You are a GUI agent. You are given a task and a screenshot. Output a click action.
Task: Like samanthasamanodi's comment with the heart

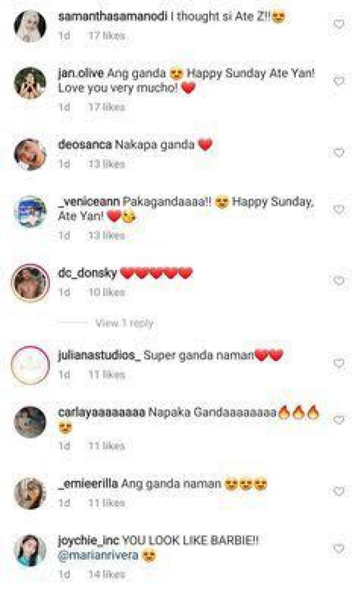click(x=339, y=24)
